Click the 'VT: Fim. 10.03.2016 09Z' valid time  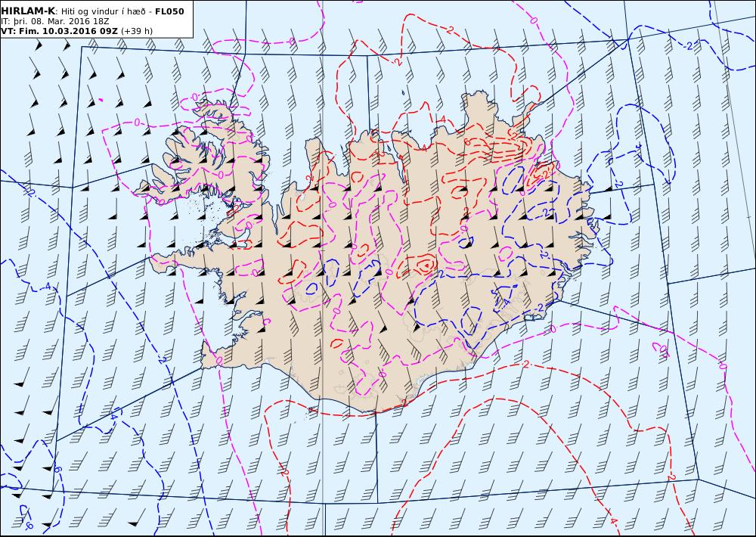point(59,31)
